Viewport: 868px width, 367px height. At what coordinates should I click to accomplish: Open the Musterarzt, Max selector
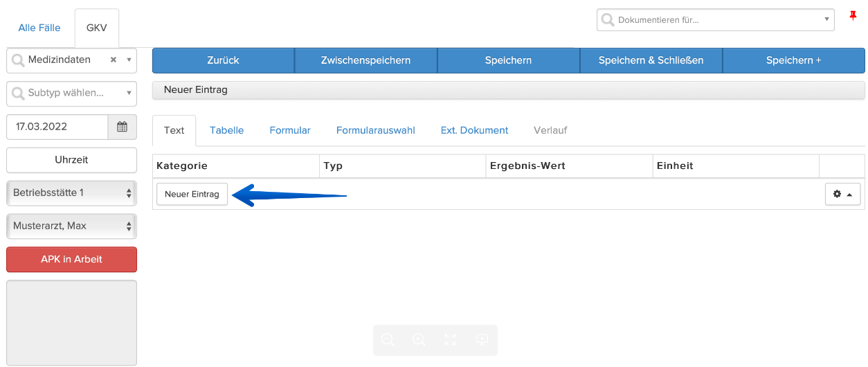click(72, 226)
